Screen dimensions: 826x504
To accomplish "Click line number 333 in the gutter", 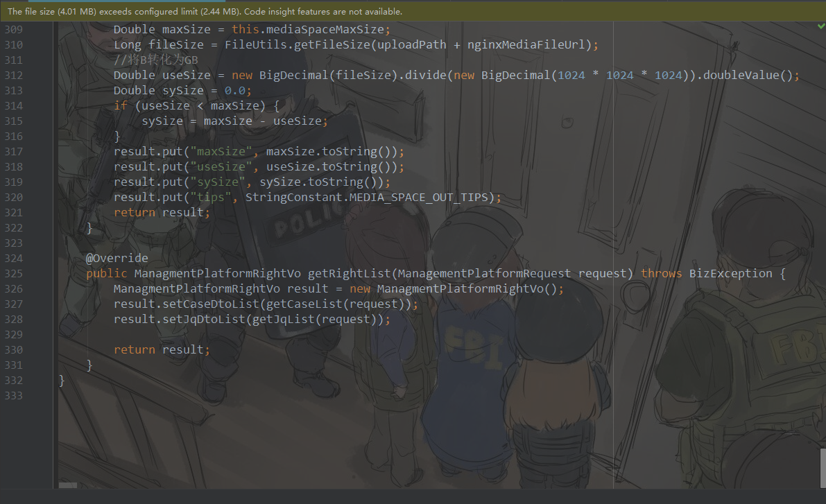I will click(14, 396).
